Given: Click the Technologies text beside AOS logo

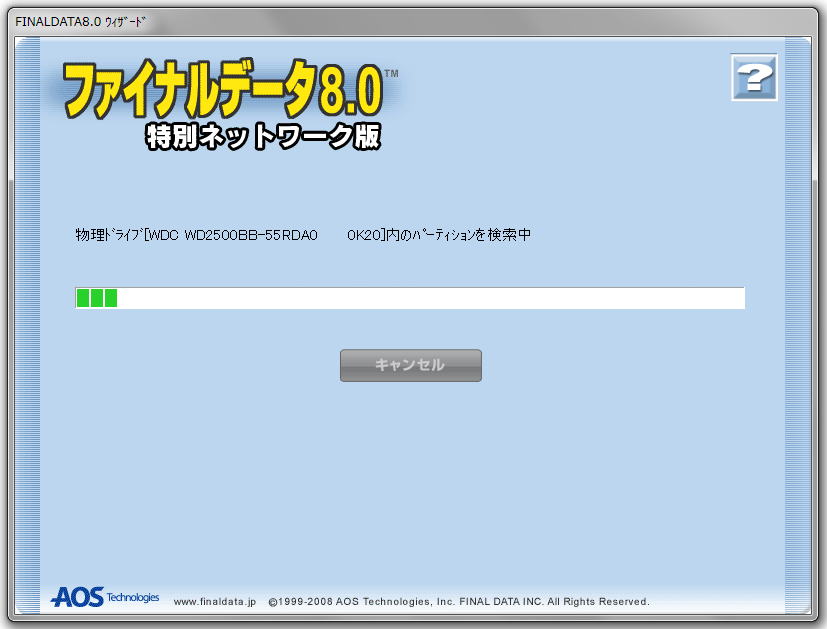Looking at the screenshot, I should [x=132, y=598].
